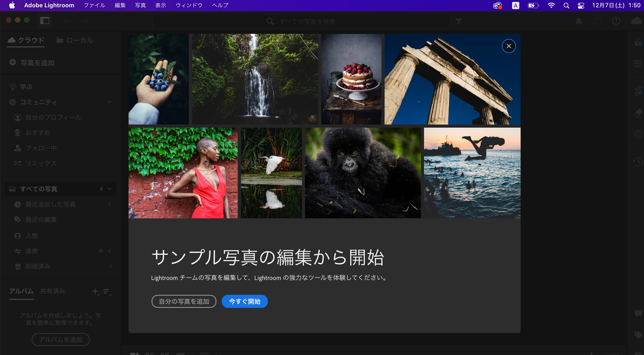644x355 pixels.
Task: Close the sample photos dialog
Action: (509, 46)
